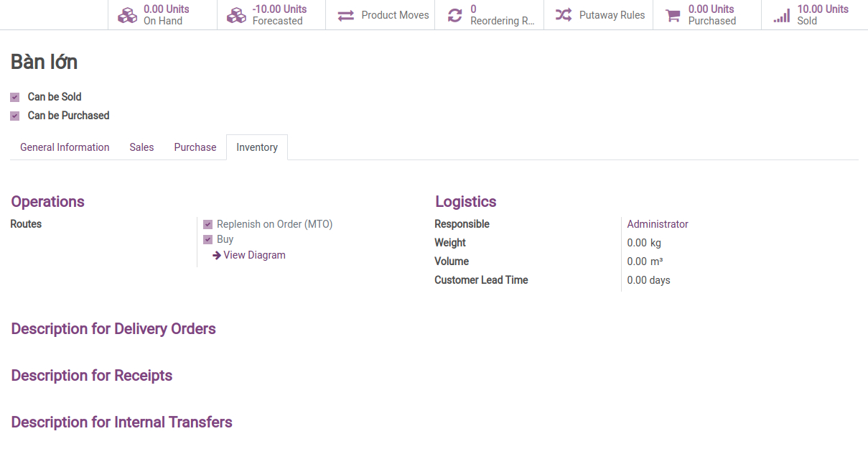Image resolution: width=868 pixels, height=472 pixels.
Task: Click the Operations section heading
Action: click(47, 202)
